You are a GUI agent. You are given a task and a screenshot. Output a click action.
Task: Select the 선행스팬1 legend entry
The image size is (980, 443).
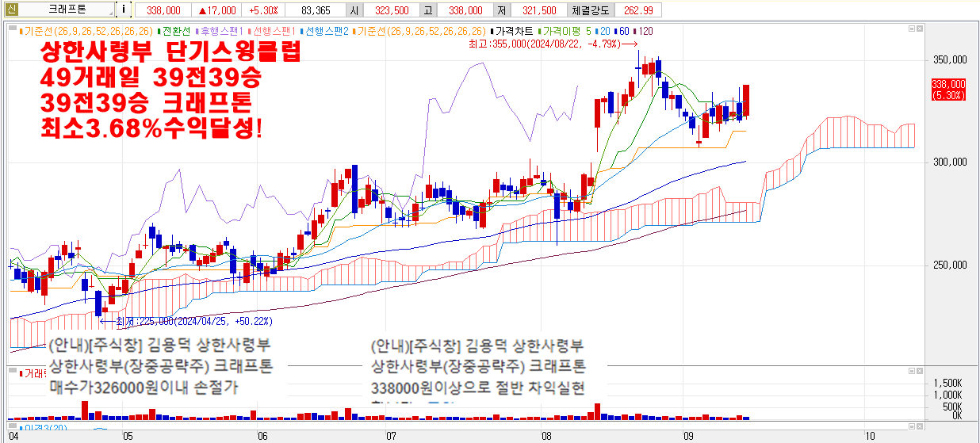(x=272, y=32)
